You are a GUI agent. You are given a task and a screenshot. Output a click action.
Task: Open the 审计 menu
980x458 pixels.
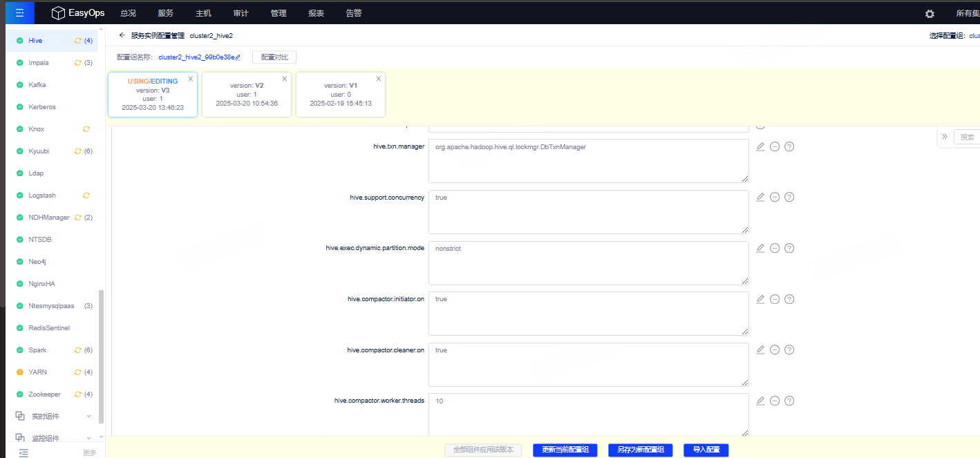(x=240, y=12)
